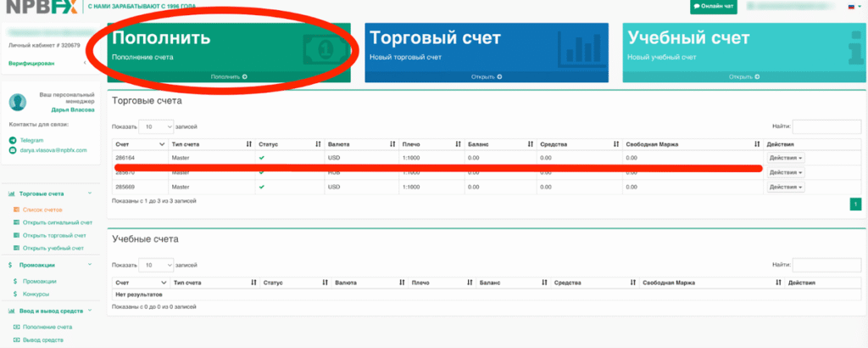The image size is (868, 348).
Task: Open Действия dropdown for account 286164
Action: pyautogui.click(x=785, y=158)
